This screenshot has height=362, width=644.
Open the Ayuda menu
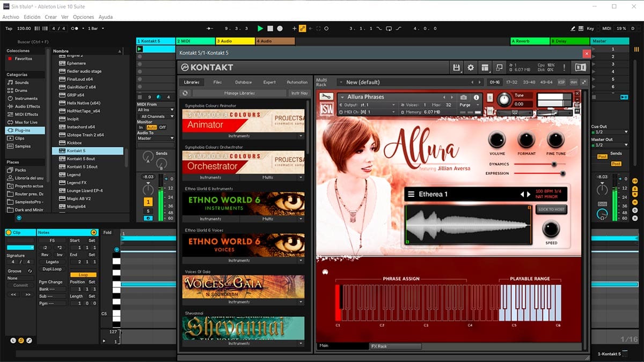pyautogui.click(x=106, y=17)
